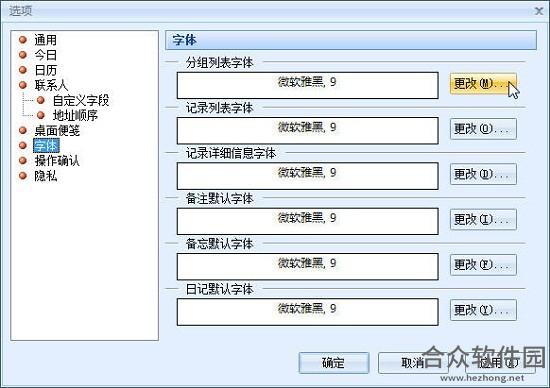Click the 日记默认字体 font preview box
The height and width of the screenshot is (388, 550).
click(x=308, y=312)
